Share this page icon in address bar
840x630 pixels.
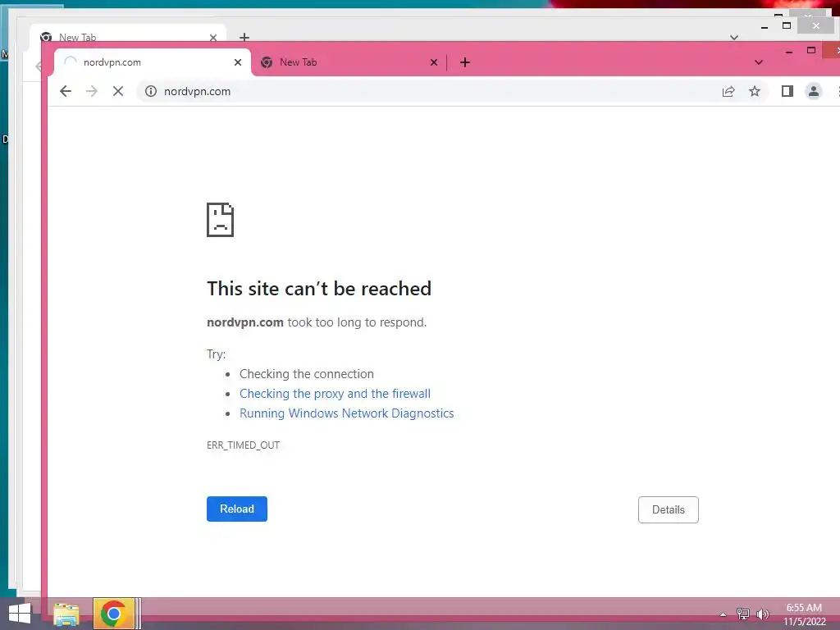[728, 92]
